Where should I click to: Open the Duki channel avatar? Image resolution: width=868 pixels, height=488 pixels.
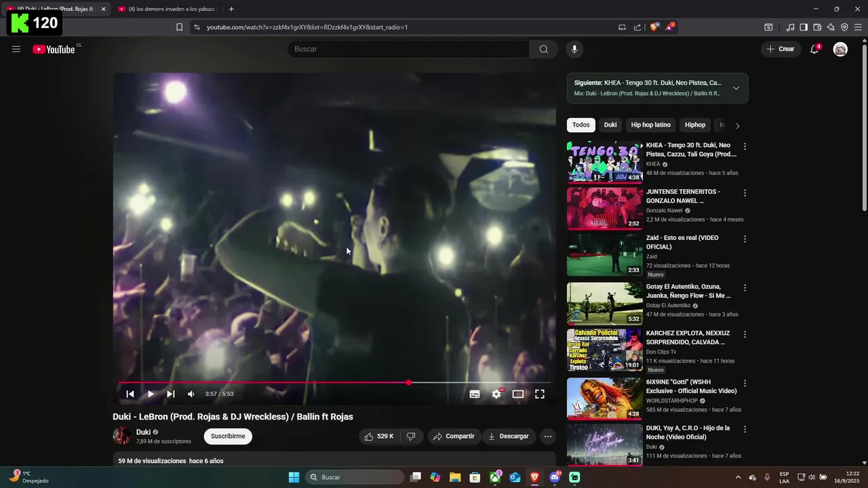[122, 436]
